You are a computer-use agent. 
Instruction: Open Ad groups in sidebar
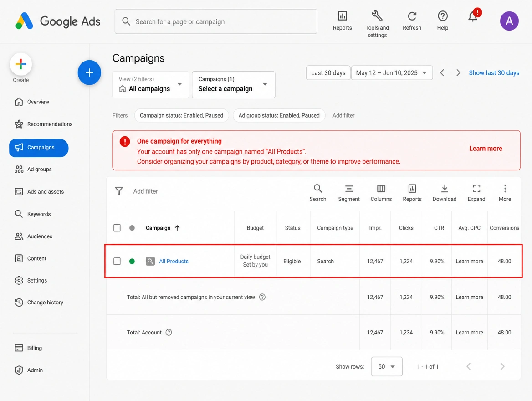[x=33, y=169]
